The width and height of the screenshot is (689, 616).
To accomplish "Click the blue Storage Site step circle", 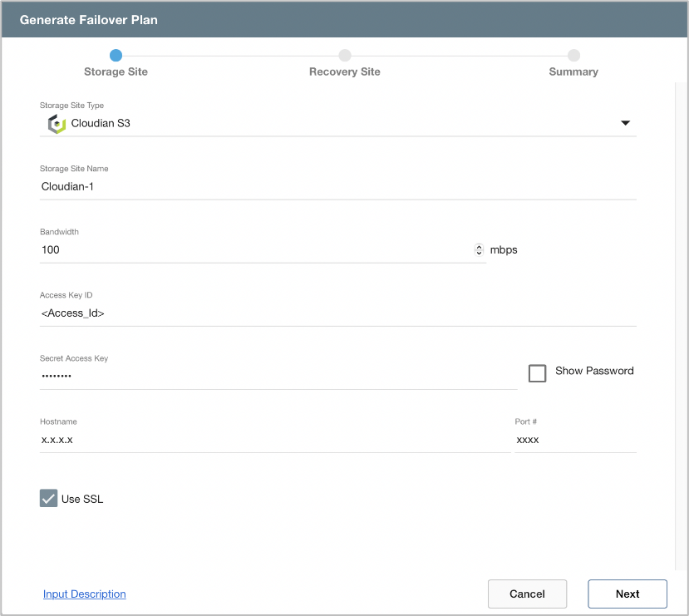I will click(116, 56).
